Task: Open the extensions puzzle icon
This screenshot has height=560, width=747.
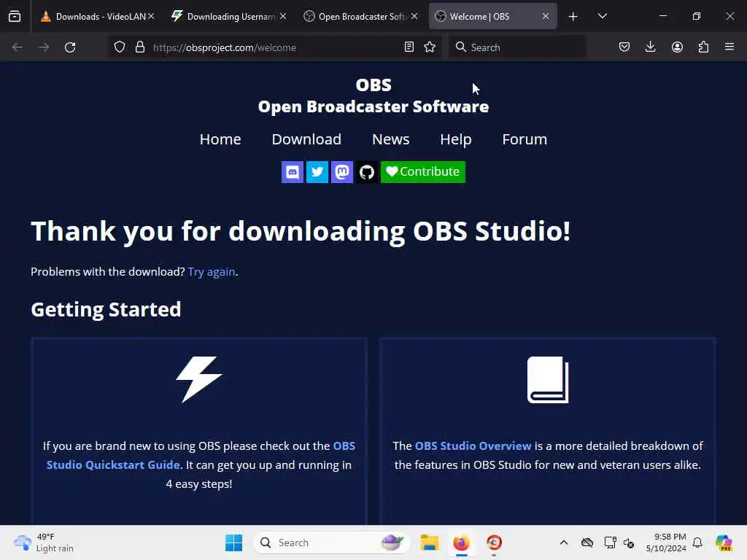Action: coord(703,47)
